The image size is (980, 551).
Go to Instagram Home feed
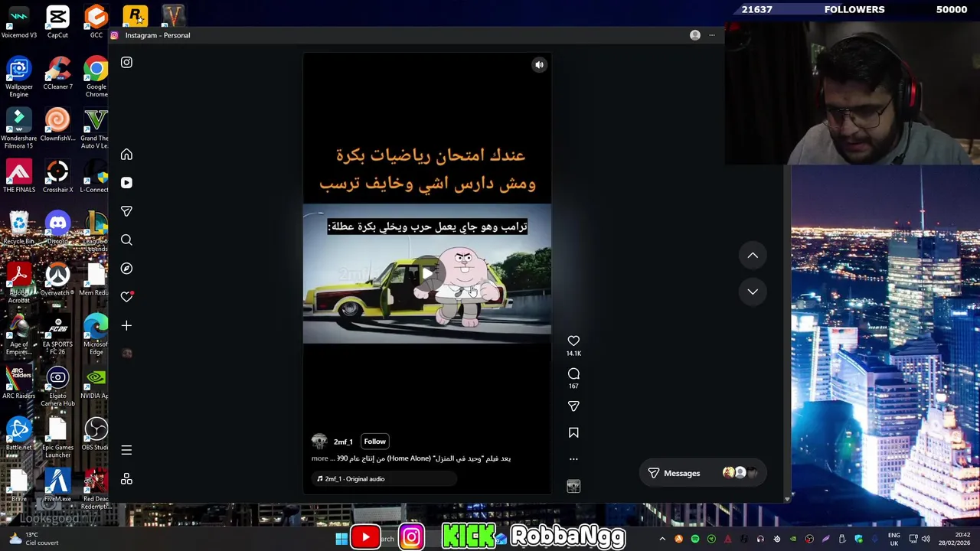click(126, 155)
